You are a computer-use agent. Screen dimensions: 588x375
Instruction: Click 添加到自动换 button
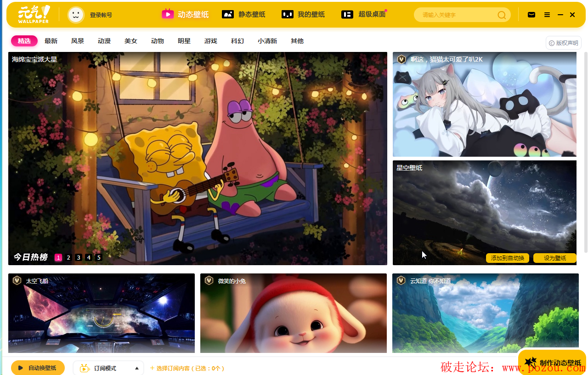[x=508, y=258]
